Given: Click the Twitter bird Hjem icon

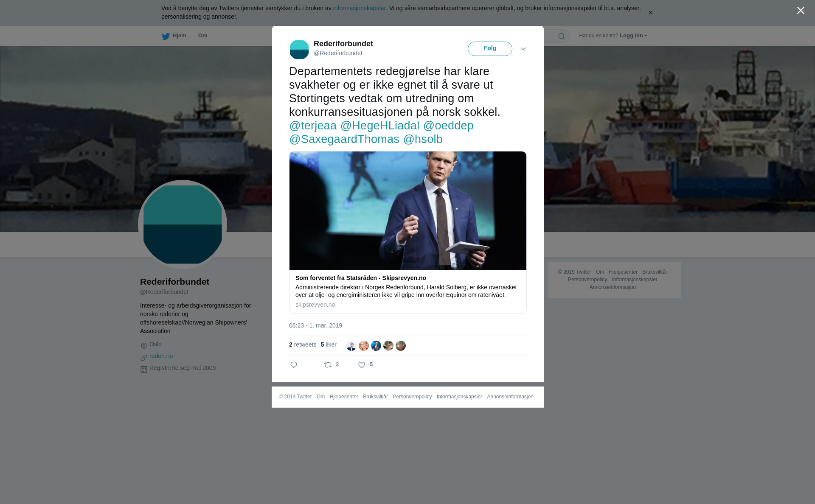Looking at the screenshot, I should point(166,36).
